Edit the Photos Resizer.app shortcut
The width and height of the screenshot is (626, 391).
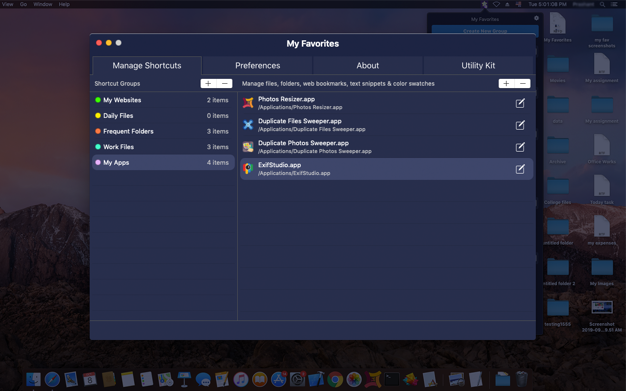point(520,103)
